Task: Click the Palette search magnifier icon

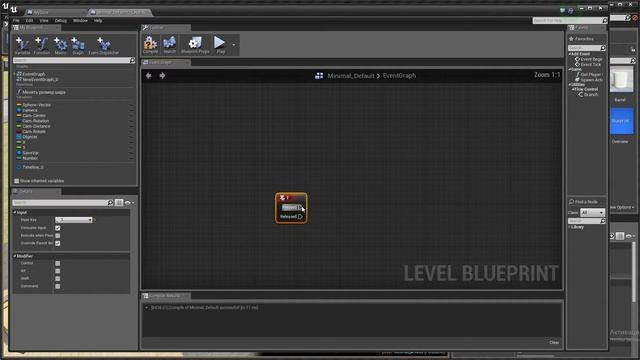Action: [603, 48]
